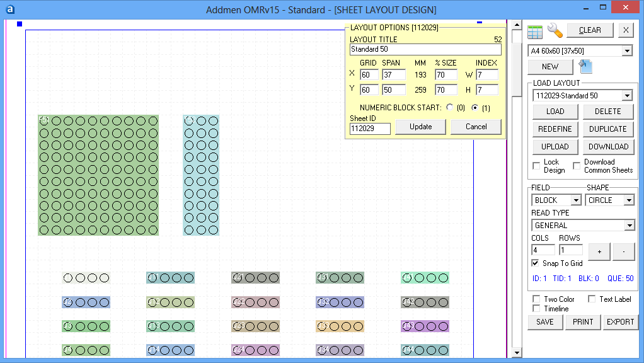
Task: Select the light blue three-column bubble block
Action: 201,175
